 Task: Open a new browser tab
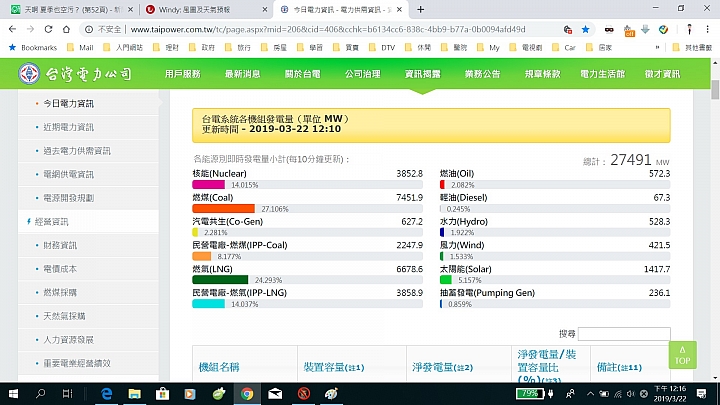(x=420, y=9)
